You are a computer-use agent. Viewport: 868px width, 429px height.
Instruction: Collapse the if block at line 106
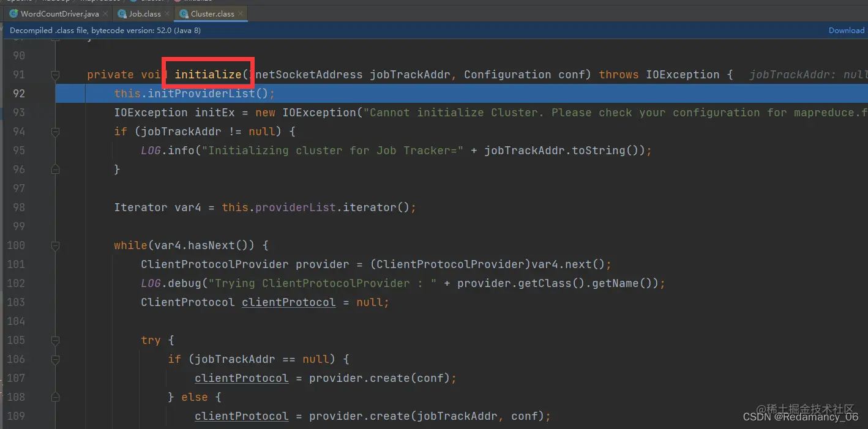point(55,359)
